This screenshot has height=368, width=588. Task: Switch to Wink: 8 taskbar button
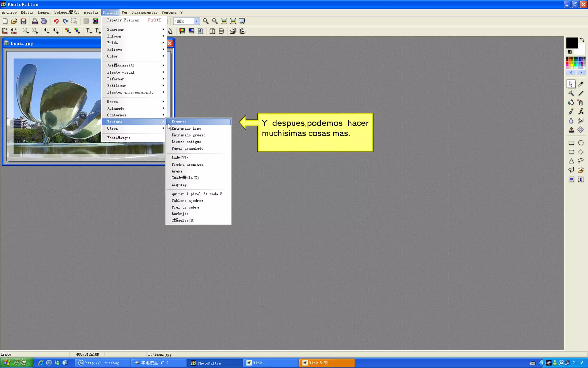327,363
